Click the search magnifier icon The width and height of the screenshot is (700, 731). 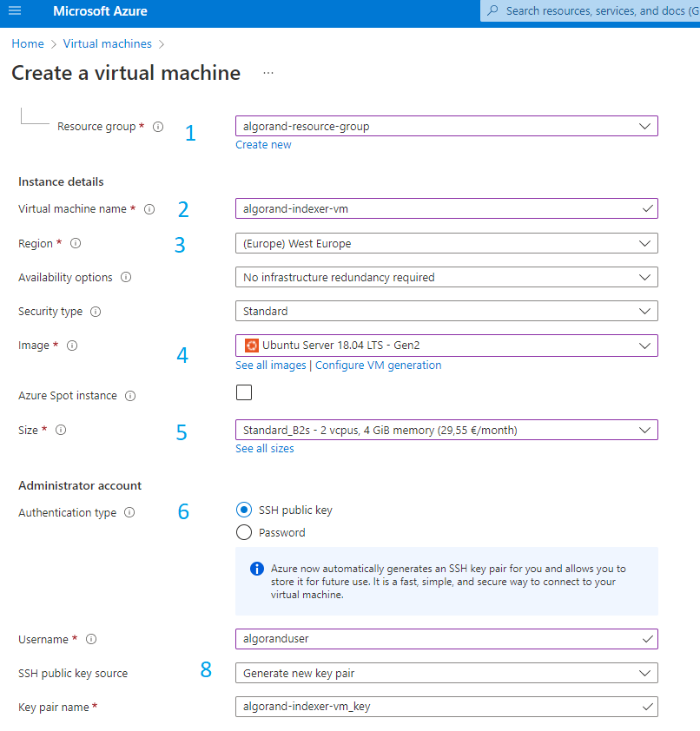[x=492, y=10]
